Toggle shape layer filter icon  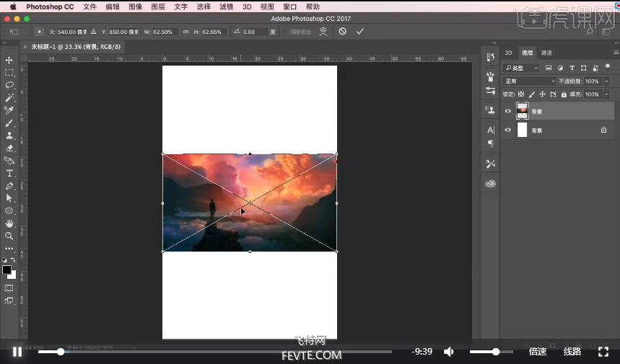[x=584, y=68]
